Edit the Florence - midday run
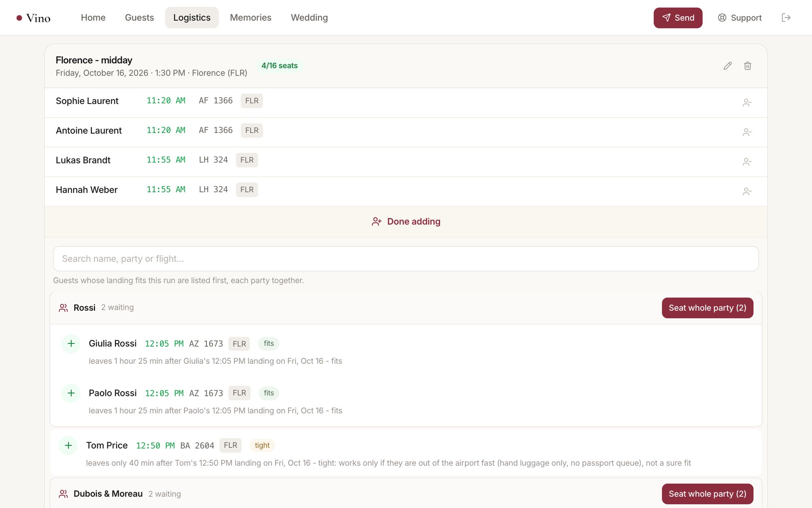 click(728, 66)
